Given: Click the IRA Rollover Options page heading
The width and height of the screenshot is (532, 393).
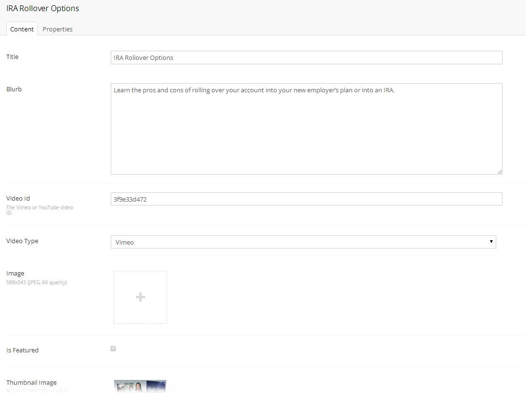Looking at the screenshot, I should [43, 9].
